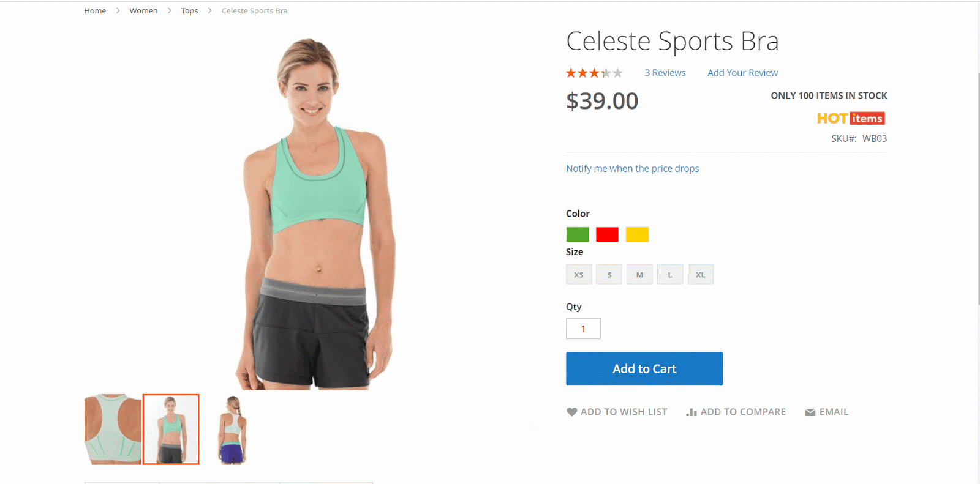The height and width of the screenshot is (484, 980).
Task: Click Add to Cart button
Action: tap(644, 369)
